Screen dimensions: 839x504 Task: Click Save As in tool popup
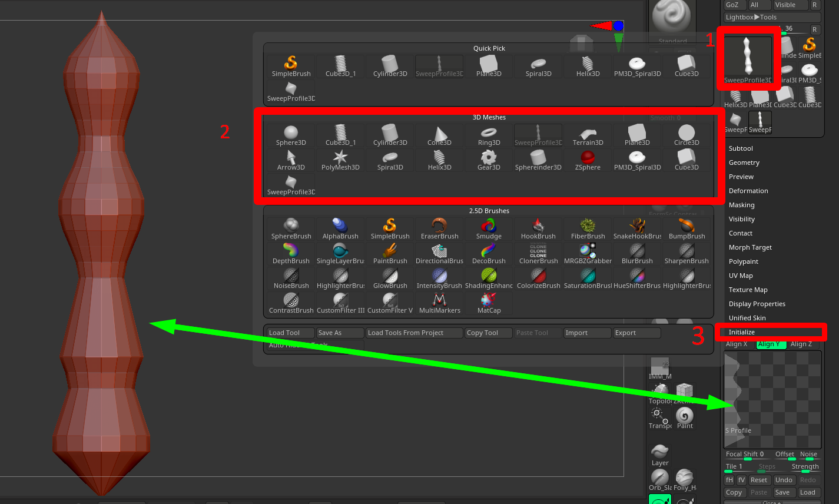340,333
